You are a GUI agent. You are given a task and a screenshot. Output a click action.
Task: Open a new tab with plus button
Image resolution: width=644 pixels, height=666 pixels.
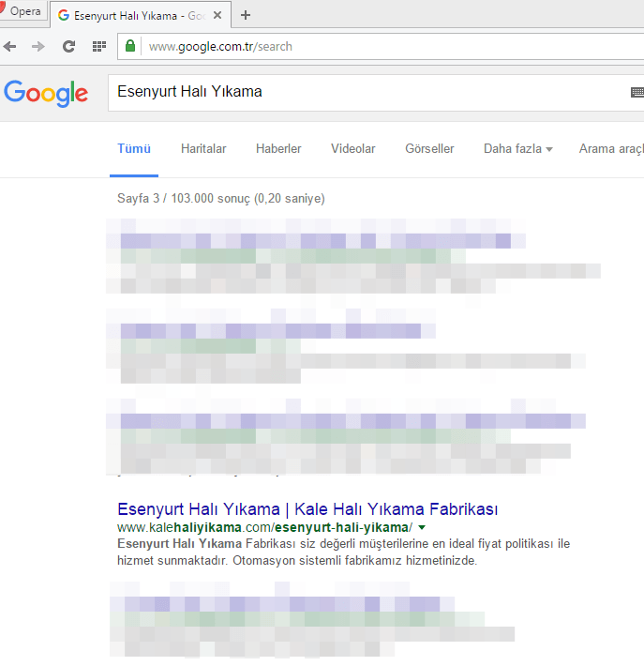(246, 15)
